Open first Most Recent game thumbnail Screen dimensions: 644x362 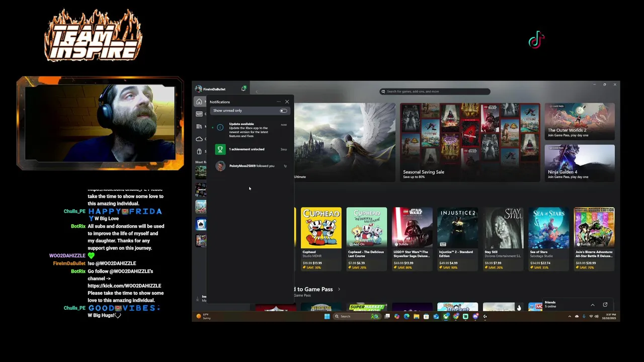[201, 172]
